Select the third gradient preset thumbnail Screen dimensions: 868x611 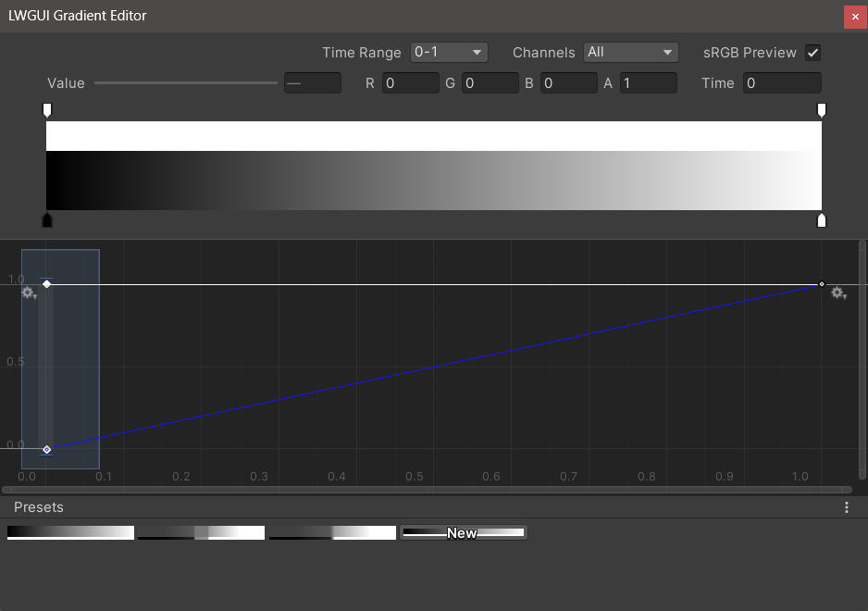[x=332, y=532]
